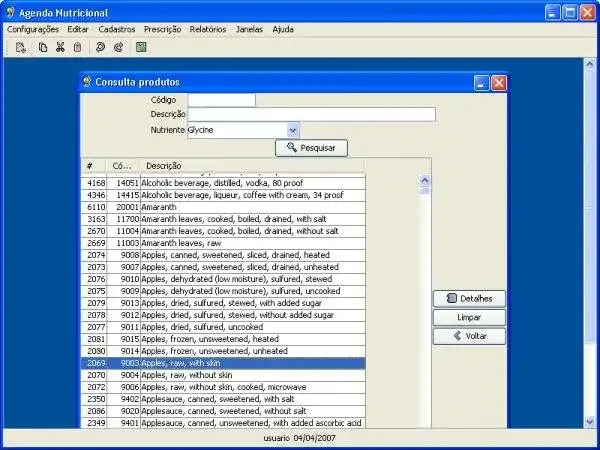This screenshot has width=600, height=450.
Task: Select 'Apples, dried, sulfured, uncooked' row
Action: click(x=223, y=327)
